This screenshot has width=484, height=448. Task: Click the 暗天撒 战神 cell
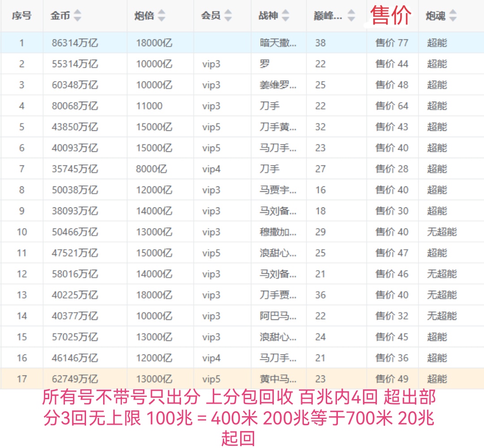coord(278,43)
